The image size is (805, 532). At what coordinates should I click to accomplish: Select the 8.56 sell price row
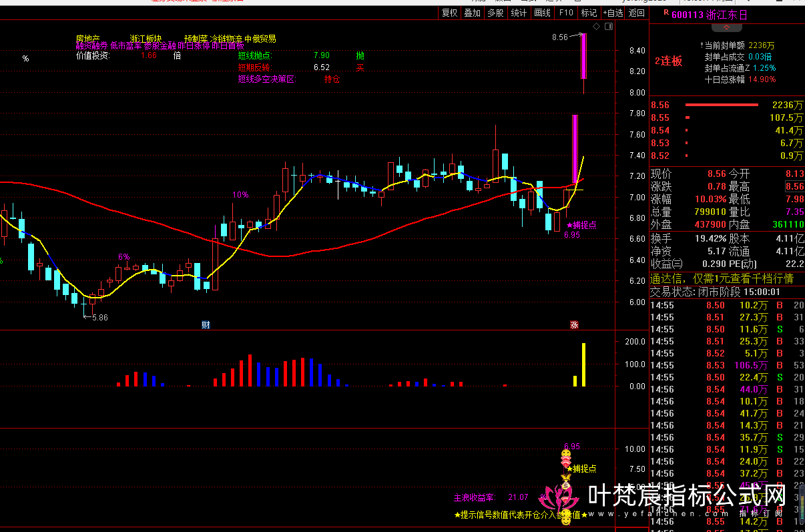727,105
